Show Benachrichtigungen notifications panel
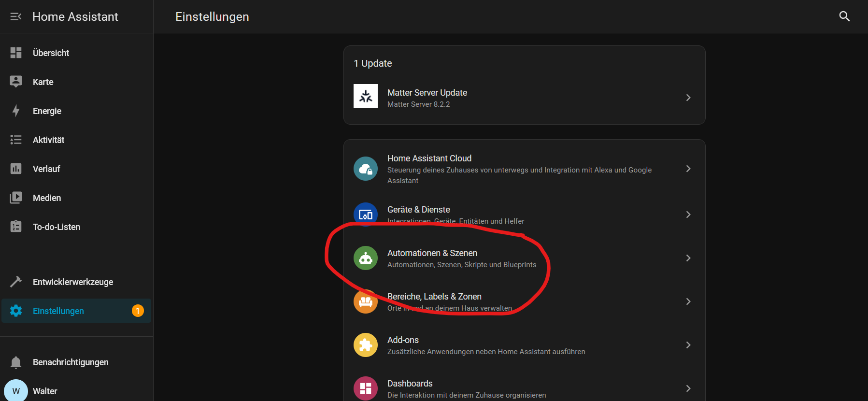The height and width of the screenshot is (401, 868). point(70,362)
